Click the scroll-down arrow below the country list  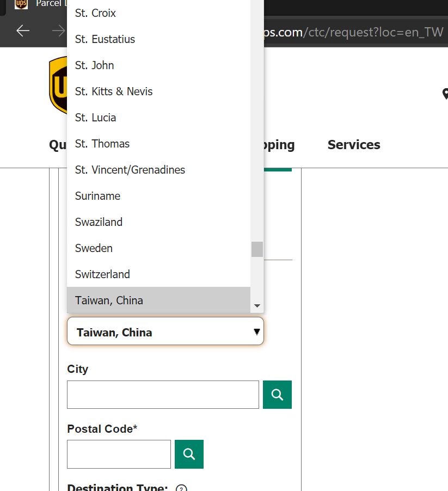tap(257, 306)
